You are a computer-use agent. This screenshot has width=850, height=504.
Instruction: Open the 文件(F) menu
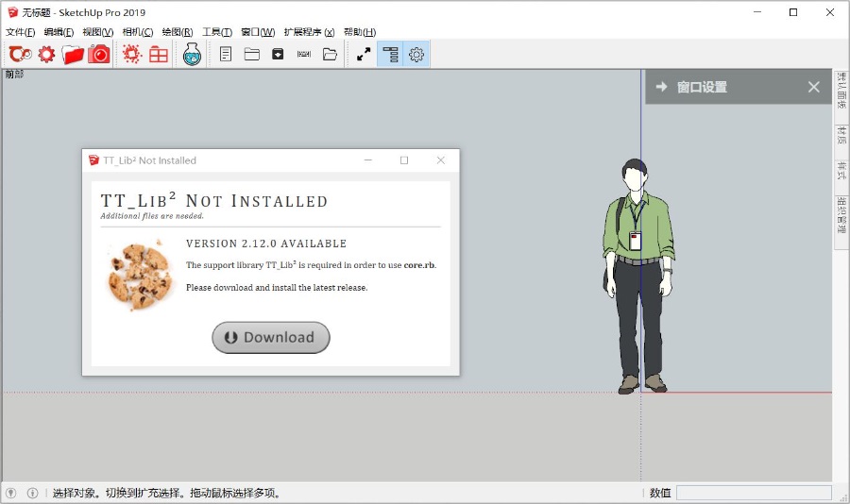coord(21,32)
